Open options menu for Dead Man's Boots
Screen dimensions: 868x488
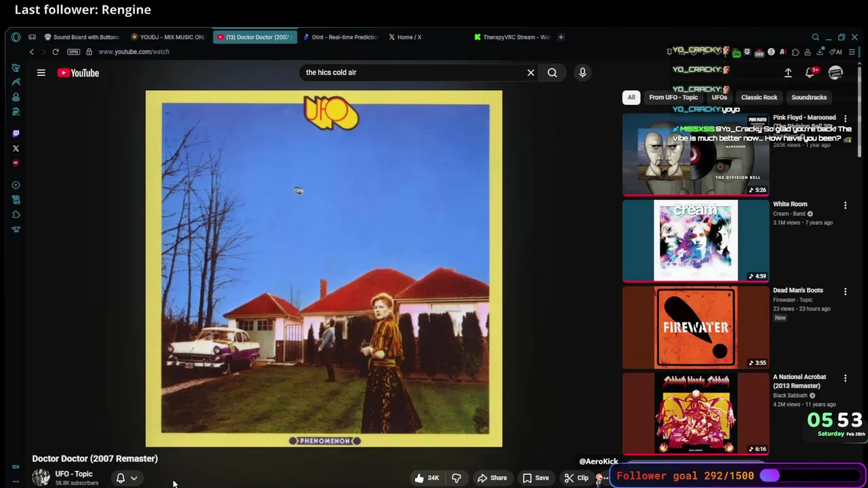pyautogui.click(x=845, y=291)
